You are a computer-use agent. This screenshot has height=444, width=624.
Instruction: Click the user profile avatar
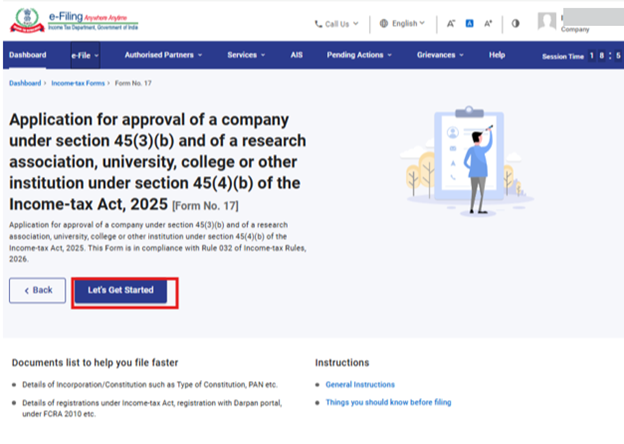547,22
